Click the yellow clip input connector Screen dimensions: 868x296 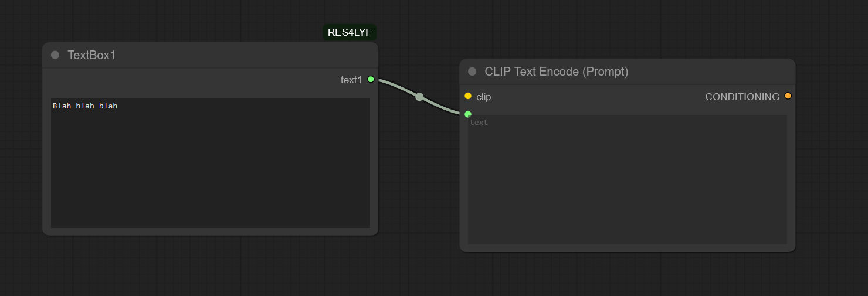468,96
